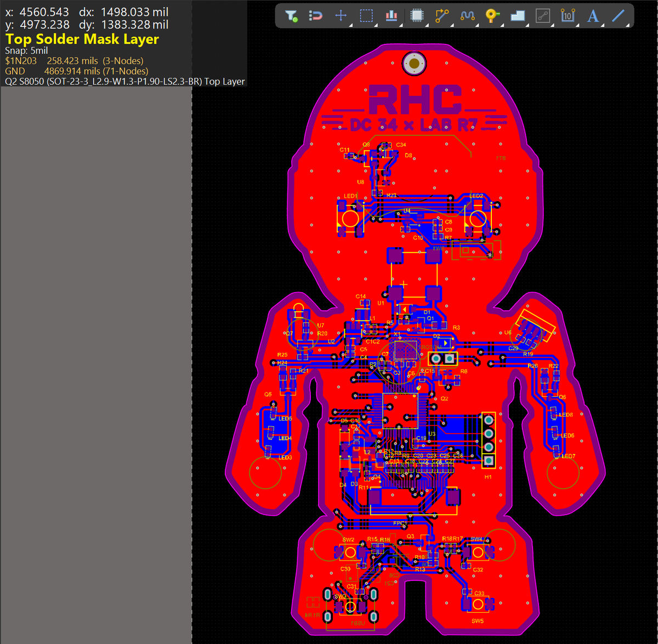Click the R6 designator label

(x=464, y=371)
